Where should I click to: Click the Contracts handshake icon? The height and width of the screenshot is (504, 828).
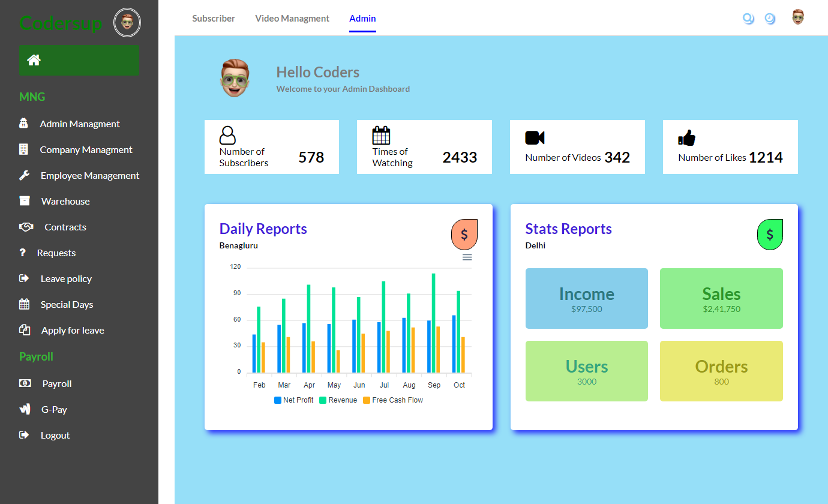tap(26, 227)
